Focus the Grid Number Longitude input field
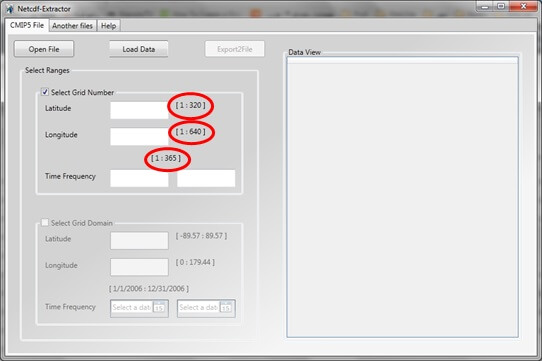Screen dimensions: 542x361 (139, 136)
